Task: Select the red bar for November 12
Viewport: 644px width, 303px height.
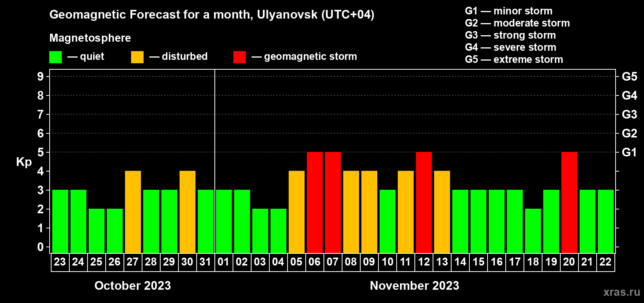Action: [424, 202]
